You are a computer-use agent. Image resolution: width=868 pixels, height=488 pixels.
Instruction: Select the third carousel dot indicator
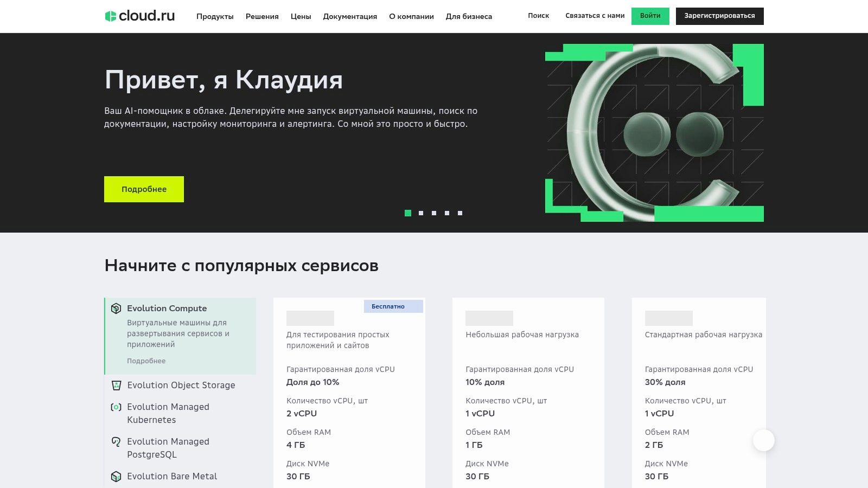[x=434, y=213]
